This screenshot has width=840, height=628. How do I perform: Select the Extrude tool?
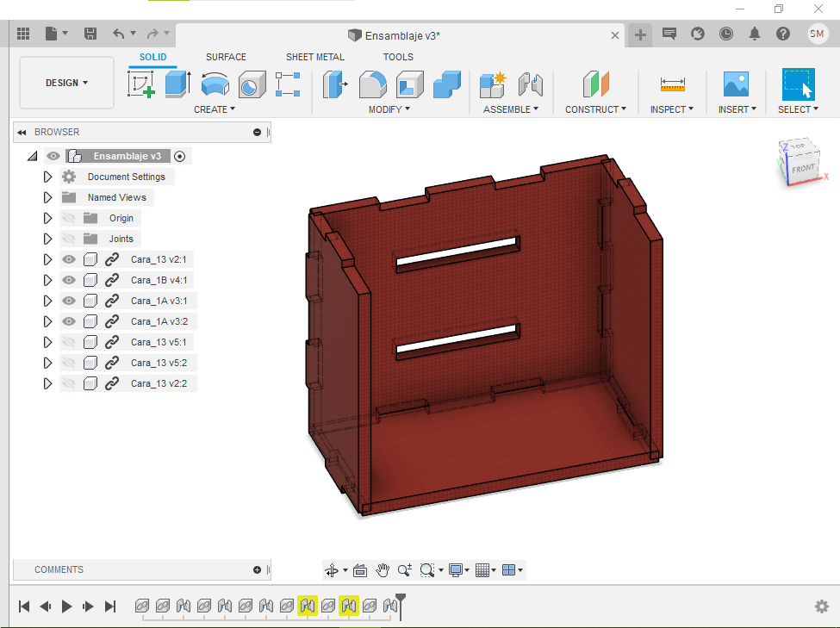(177, 84)
